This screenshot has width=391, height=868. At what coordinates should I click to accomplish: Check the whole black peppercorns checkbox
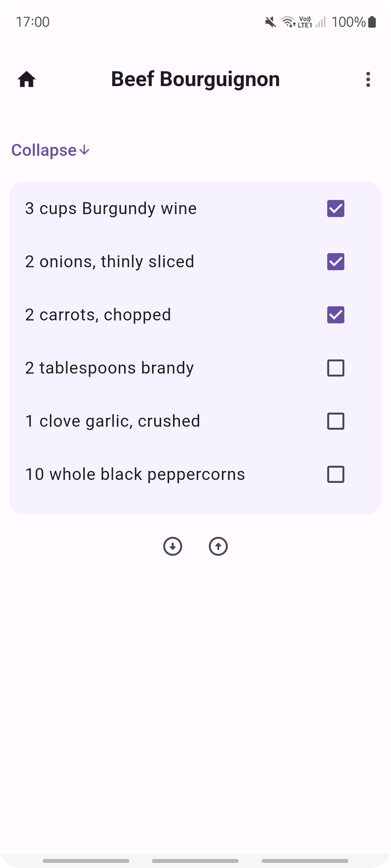click(336, 474)
